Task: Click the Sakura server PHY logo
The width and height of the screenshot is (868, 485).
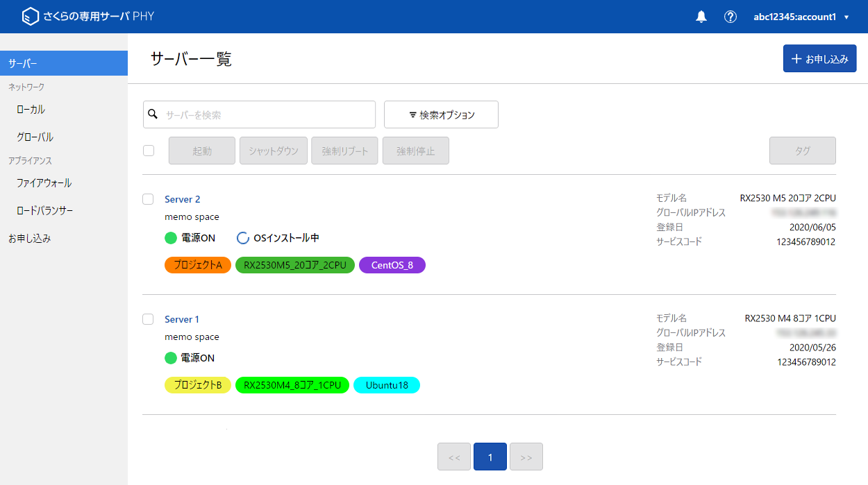Action: click(x=87, y=17)
